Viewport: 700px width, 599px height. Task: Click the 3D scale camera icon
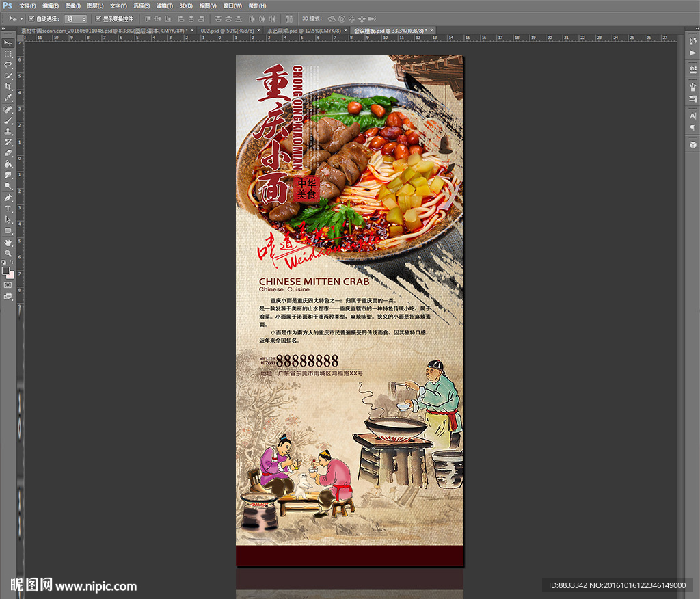pos(371,18)
